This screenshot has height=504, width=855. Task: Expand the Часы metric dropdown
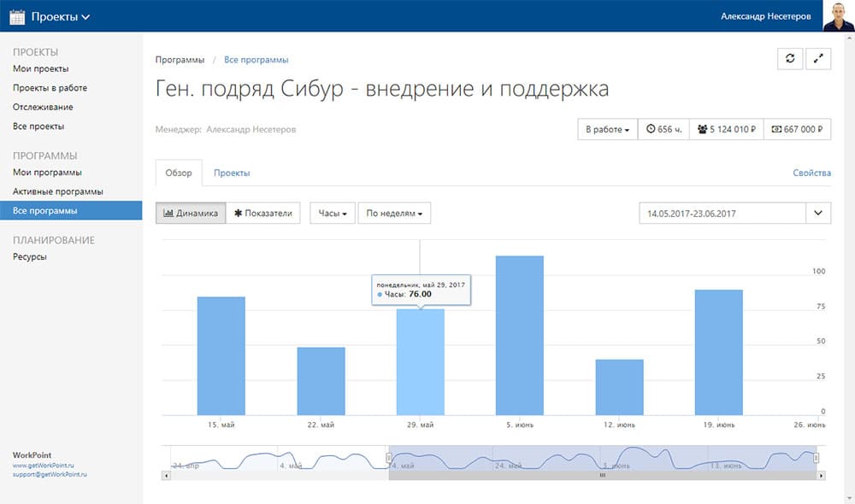333,214
